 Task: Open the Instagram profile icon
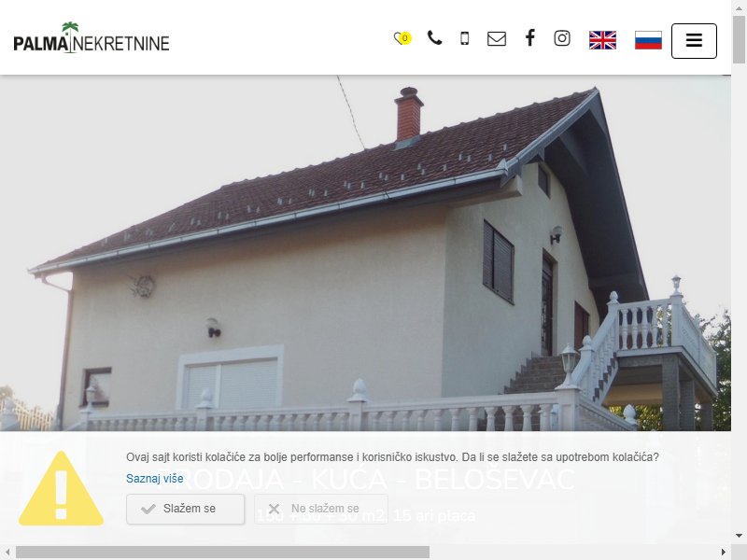click(562, 38)
